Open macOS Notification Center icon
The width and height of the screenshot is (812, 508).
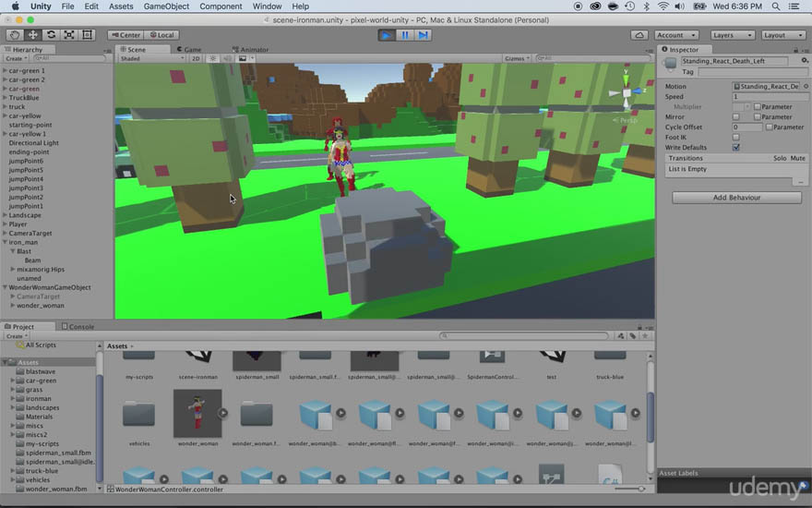click(x=794, y=6)
